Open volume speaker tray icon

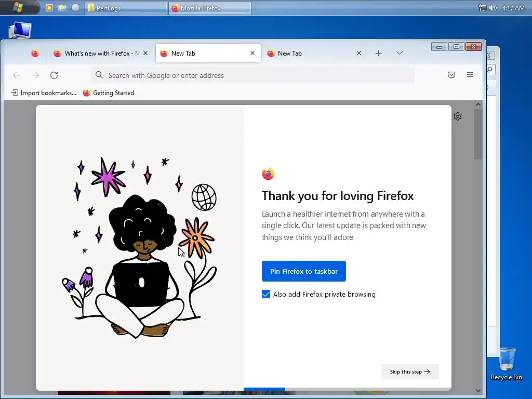tap(493, 8)
